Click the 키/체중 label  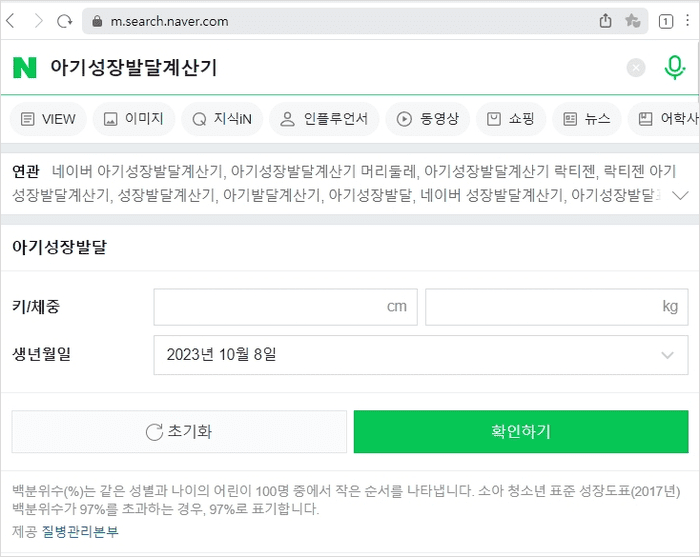(36, 307)
